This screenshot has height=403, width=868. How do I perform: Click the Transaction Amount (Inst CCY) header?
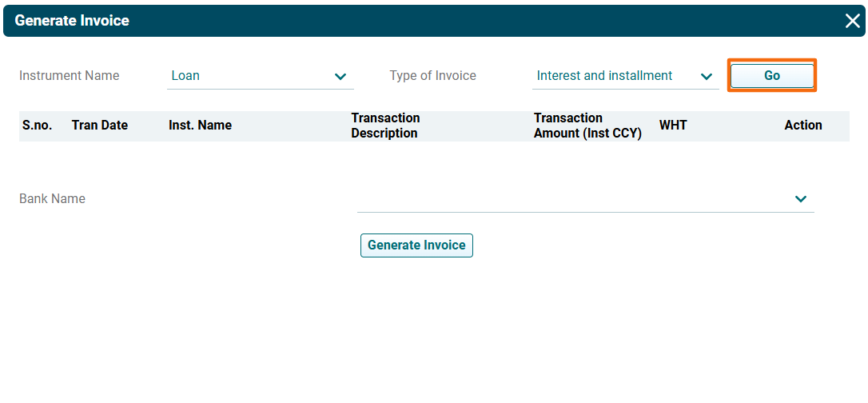pos(587,126)
